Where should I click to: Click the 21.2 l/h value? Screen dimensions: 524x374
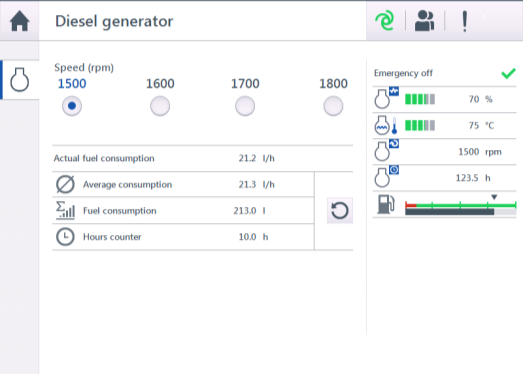[256, 158]
